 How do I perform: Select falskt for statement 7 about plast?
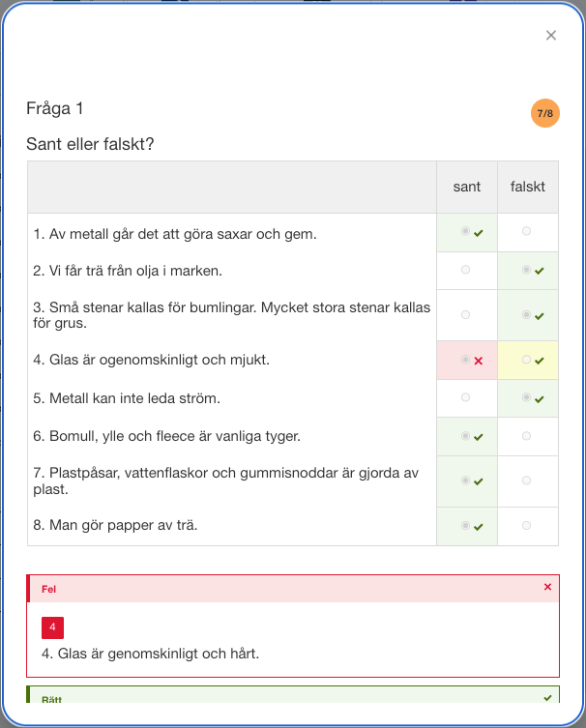526,480
